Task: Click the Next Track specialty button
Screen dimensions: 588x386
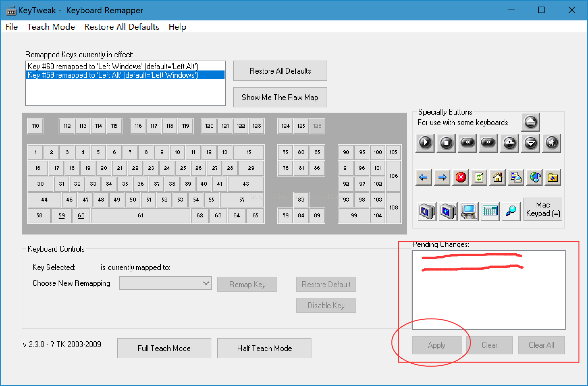Action: point(488,143)
